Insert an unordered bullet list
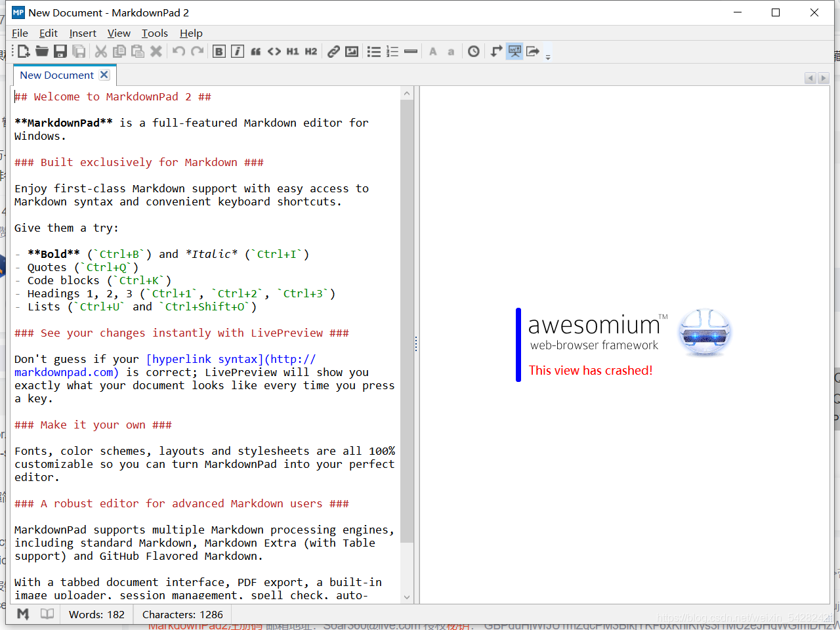Screen dimensions: 840x630 [374, 51]
